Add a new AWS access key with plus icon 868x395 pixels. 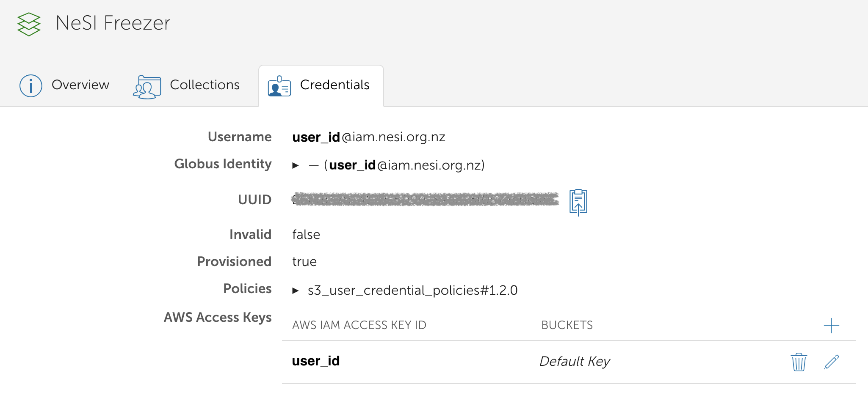[831, 325]
